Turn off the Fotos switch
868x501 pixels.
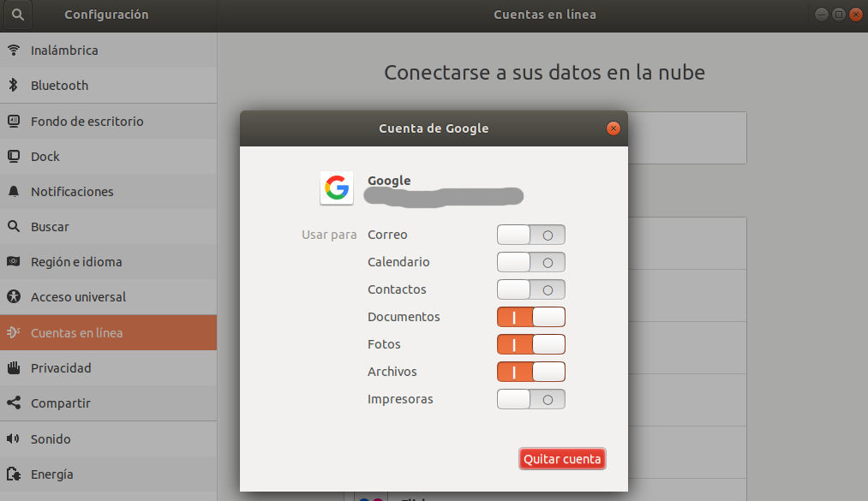(531, 344)
